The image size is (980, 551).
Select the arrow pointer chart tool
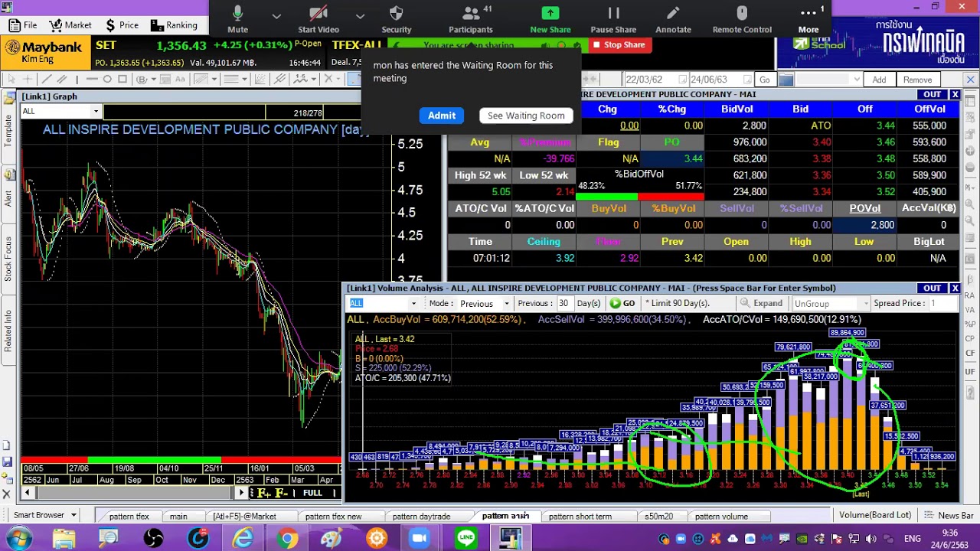click(11, 79)
